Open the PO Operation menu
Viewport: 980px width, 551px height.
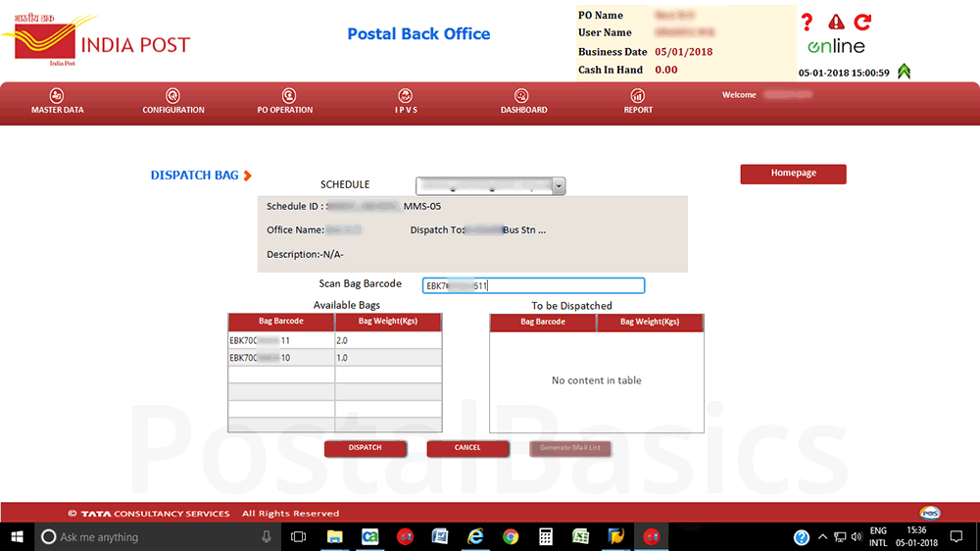pos(285,101)
